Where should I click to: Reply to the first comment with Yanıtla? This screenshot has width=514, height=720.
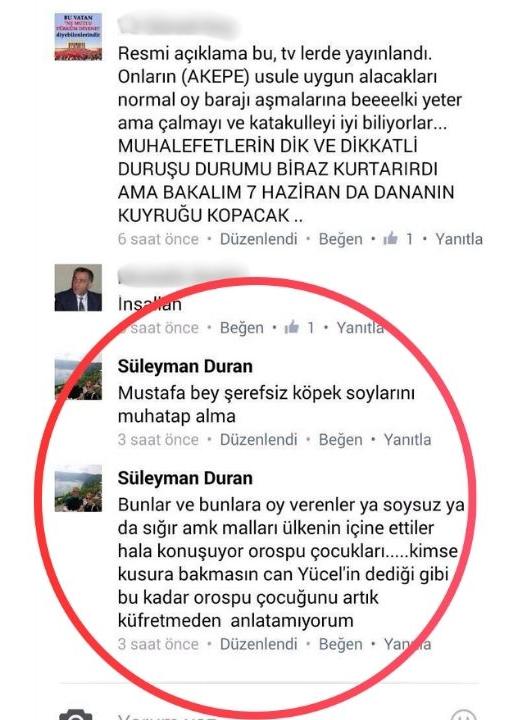(459, 239)
